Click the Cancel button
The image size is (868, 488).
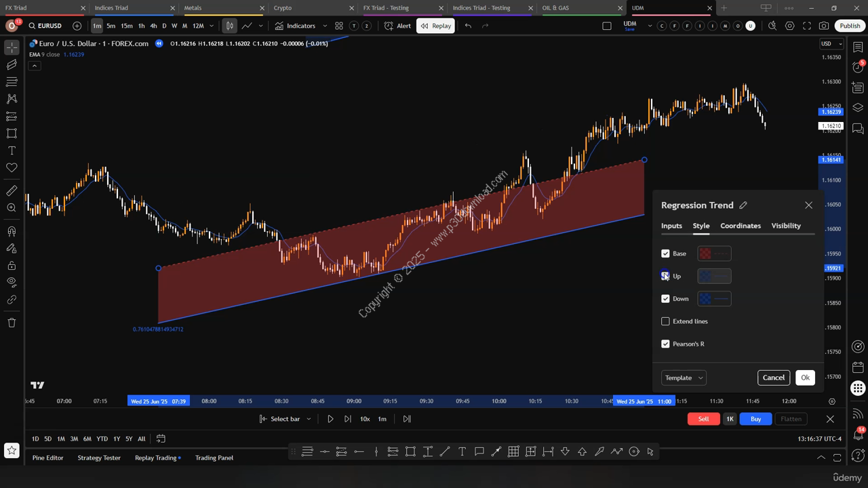773,378
